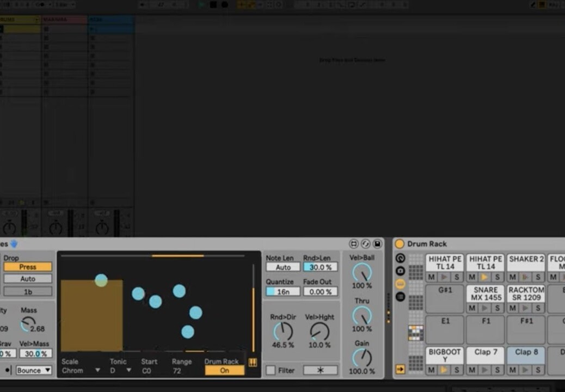Click the yellow arrow icon in Drum Rack
The width and height of the screenshot is (565, 392).
[400, 369]
